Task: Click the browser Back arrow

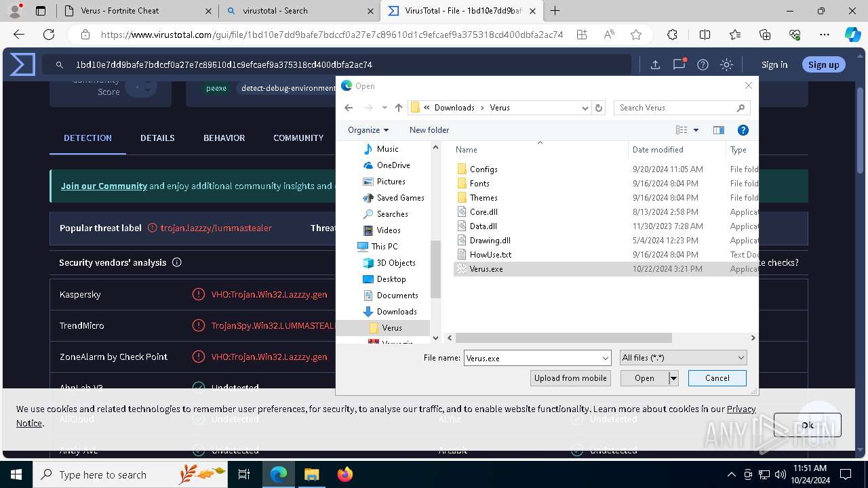Action: pyautogui.click(x=19, y=35)
